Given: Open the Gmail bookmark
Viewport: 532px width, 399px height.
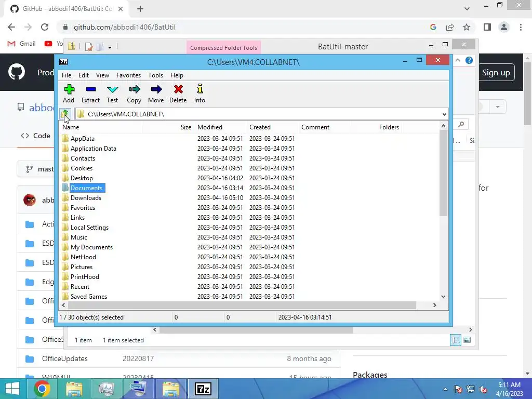Looking at the screenshot, I should pyautogui.click(x=22, y=44).
